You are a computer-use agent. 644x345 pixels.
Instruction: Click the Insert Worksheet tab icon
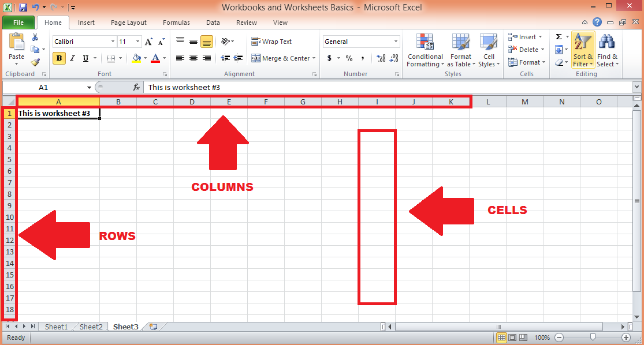point(153,327)
